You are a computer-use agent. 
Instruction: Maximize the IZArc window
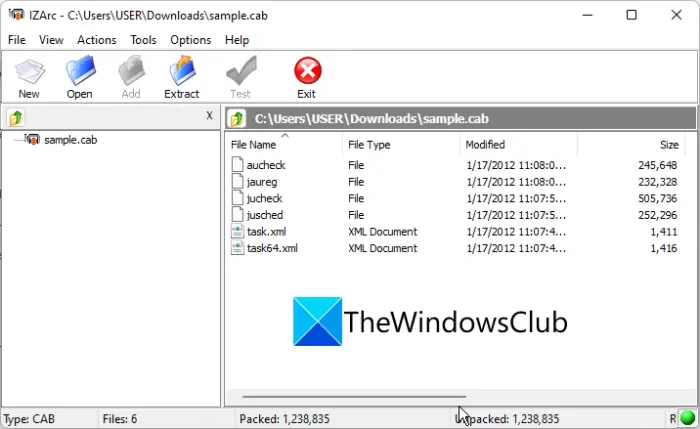pyautogui.click(x=631, y=15)
